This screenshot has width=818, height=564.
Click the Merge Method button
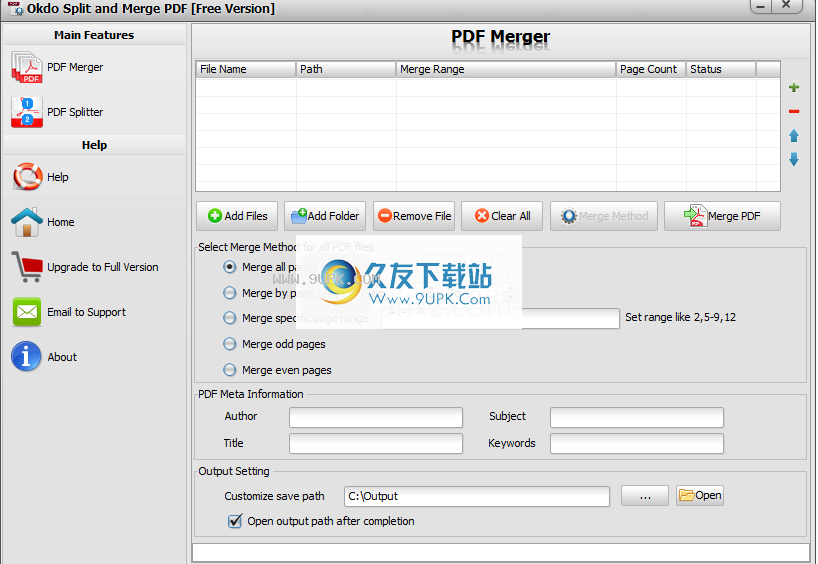[x=604, y=216]
